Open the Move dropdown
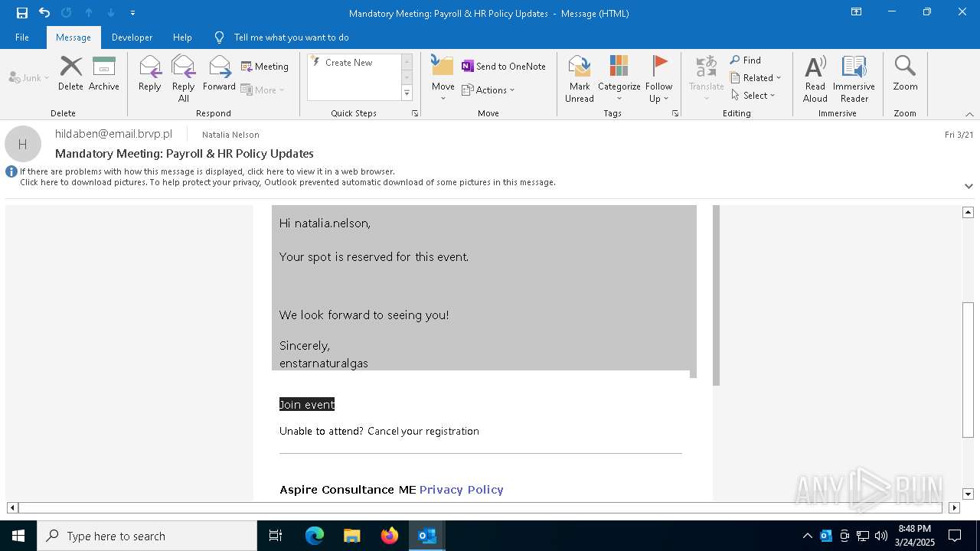This screenshot has width=980, height=551. pos(443,79)
